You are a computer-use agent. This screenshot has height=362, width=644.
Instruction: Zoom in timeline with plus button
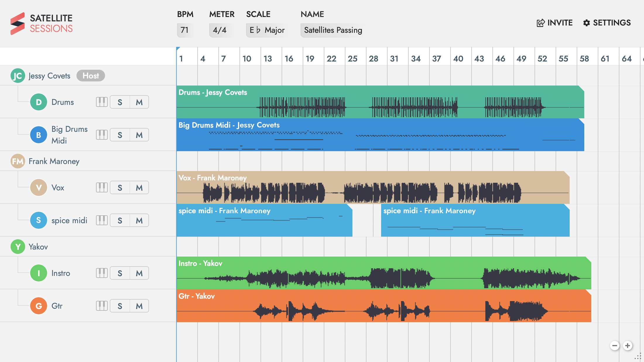tap(627, 346)
